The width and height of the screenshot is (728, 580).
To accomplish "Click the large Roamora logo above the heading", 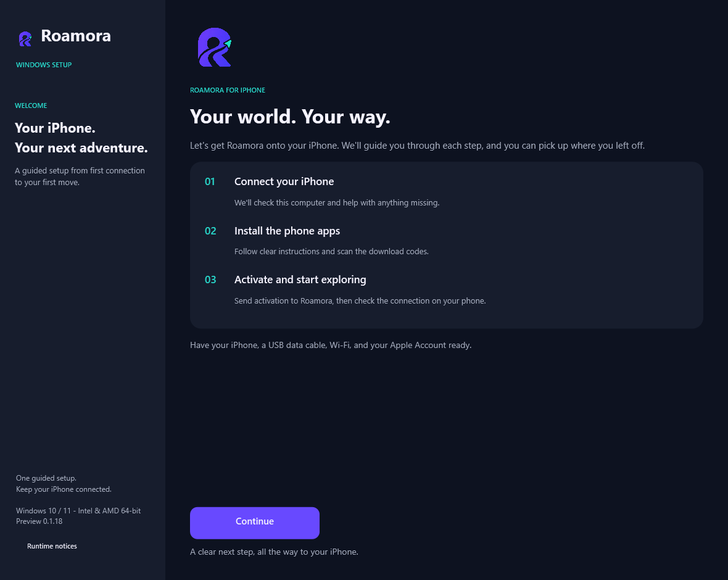I will click(x=215, y=47).
